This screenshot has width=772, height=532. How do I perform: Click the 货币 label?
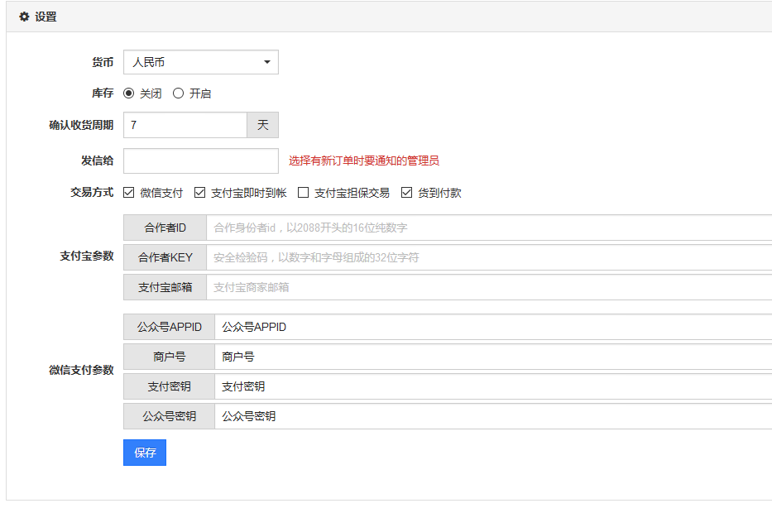[x=103, y=62]
